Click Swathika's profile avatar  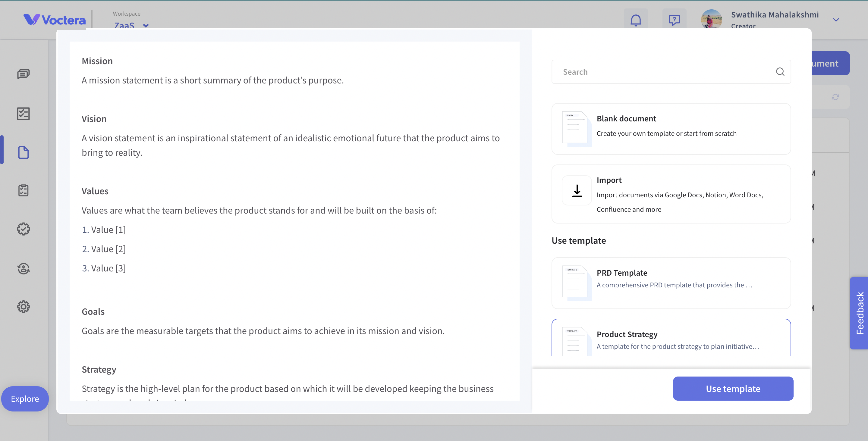pyautogui.click(x=711, y=19)
